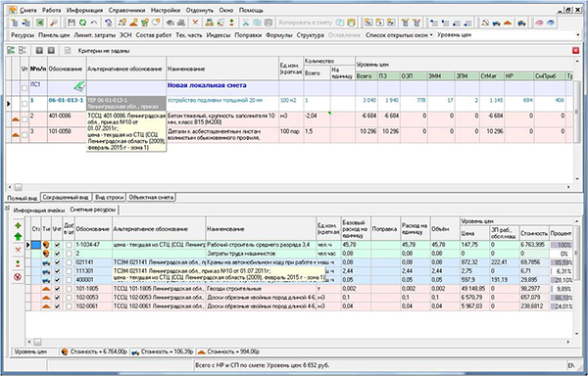Image resolution: width=588 pixels, height=376 pixels.
Task: Click the horizontal scrollbar of the upper estimate table
Action: click(x=289, y=187)
